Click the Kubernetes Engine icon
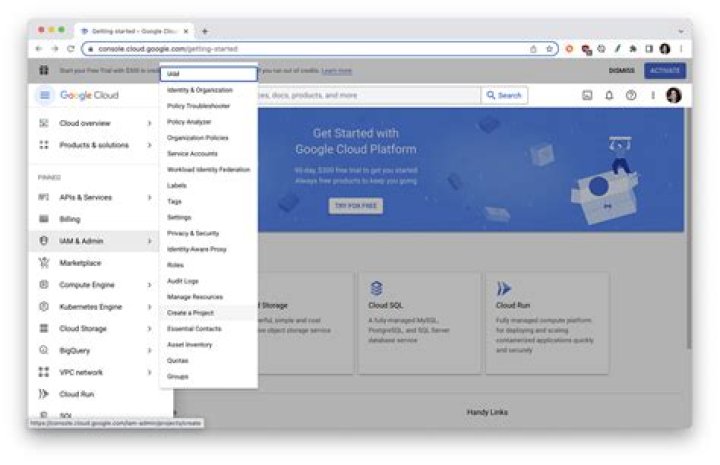The image size is (720, 465). tap(44, 306)
